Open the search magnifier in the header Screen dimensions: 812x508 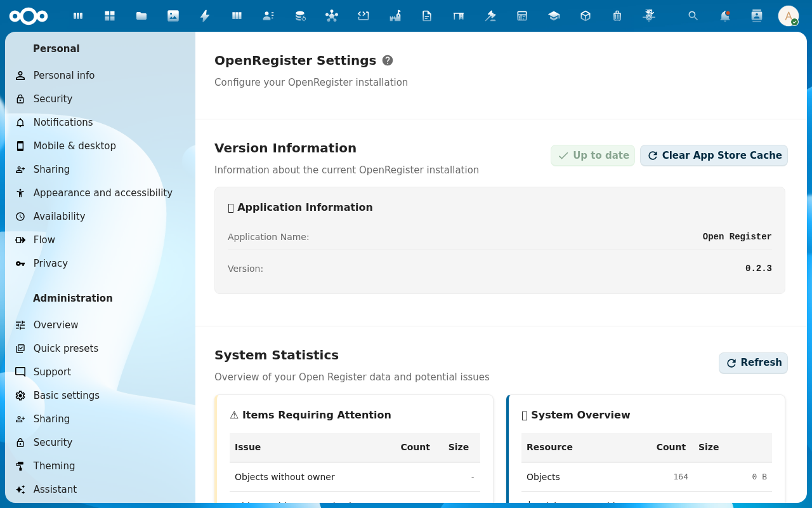click(x=693, y=16)
